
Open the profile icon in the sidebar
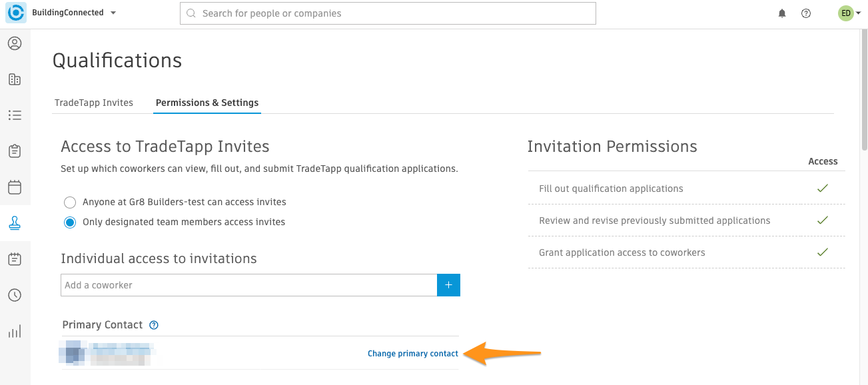click(x=15, y=44)
